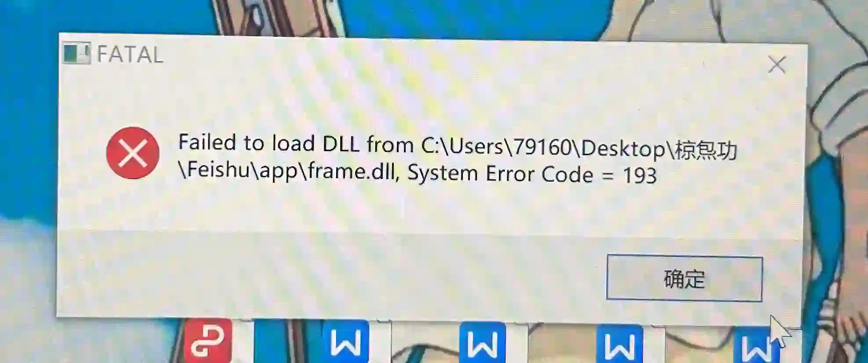
Task: Close the FATAL dialog with the X
Action: tap(777, 65)
